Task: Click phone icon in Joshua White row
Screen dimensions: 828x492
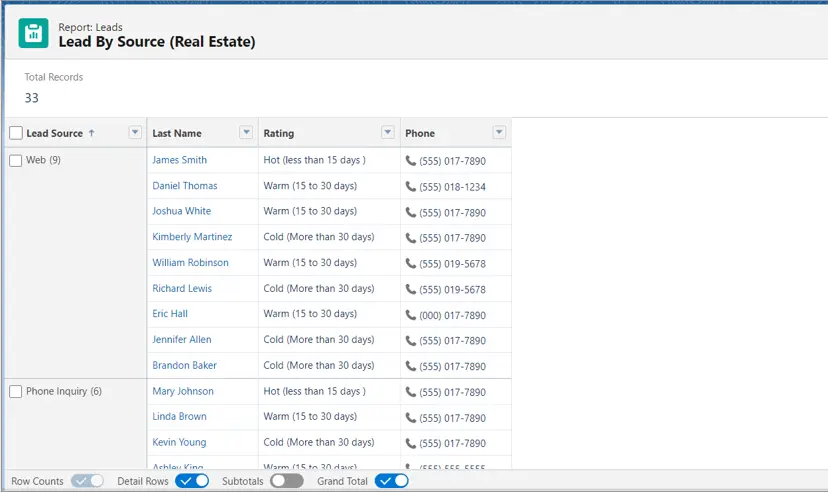Action: click(x=410, y=212)
